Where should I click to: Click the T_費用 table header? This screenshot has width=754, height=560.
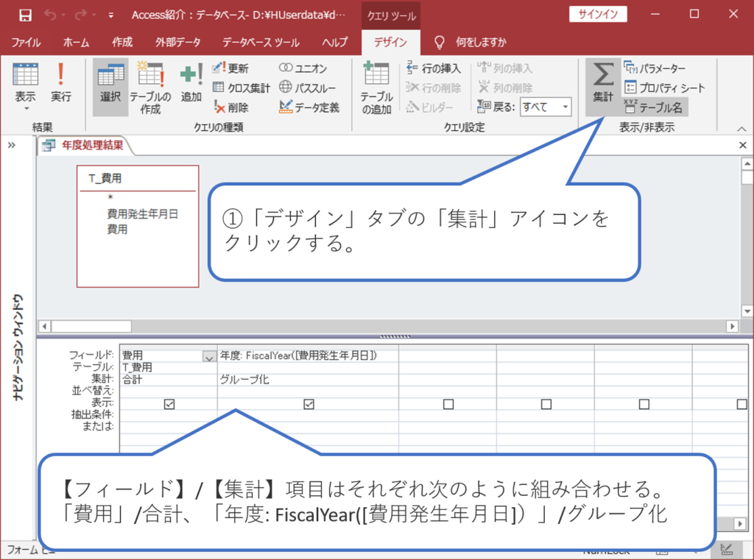(138, 178)
